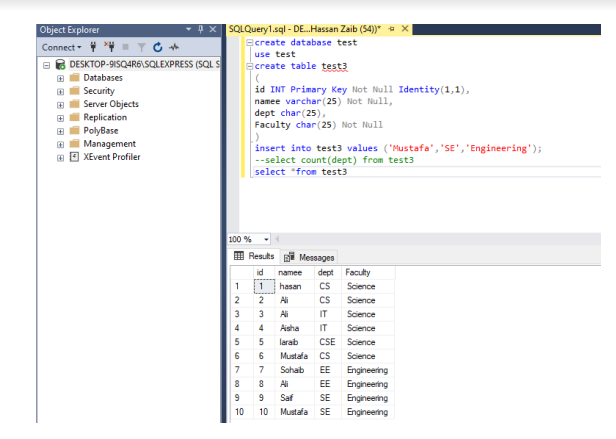616x439 pixels.
Task: Expand the XEvent Profiler node
Action: [x=60, y=158]
